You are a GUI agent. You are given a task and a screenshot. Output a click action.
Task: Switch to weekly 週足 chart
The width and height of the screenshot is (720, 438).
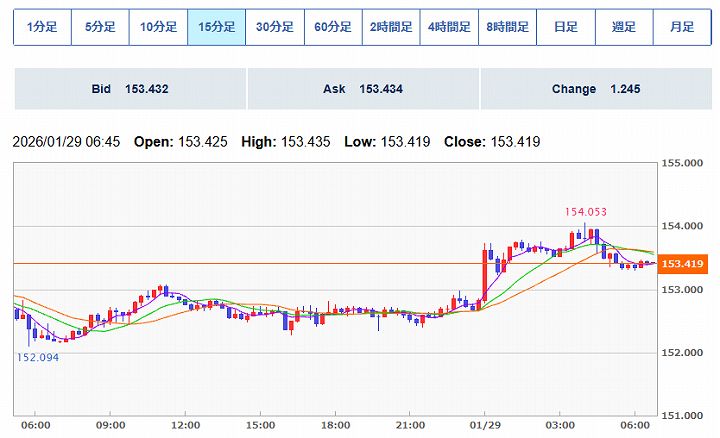[x=623, y=27]
